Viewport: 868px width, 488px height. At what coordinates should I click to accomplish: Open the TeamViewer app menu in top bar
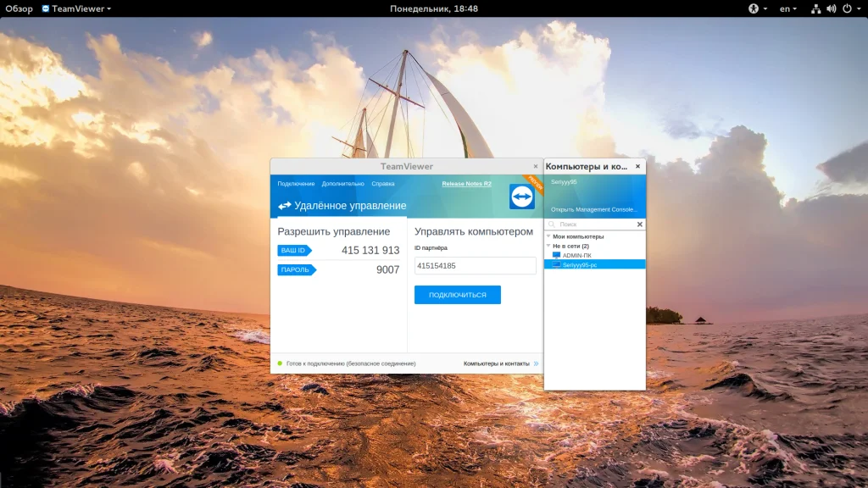click(75, 8)
